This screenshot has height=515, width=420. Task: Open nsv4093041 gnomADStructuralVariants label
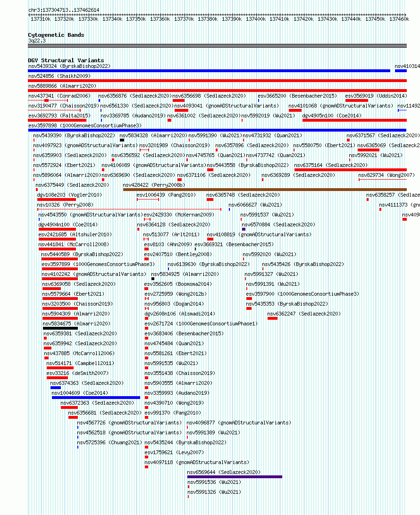click(227, 106)
